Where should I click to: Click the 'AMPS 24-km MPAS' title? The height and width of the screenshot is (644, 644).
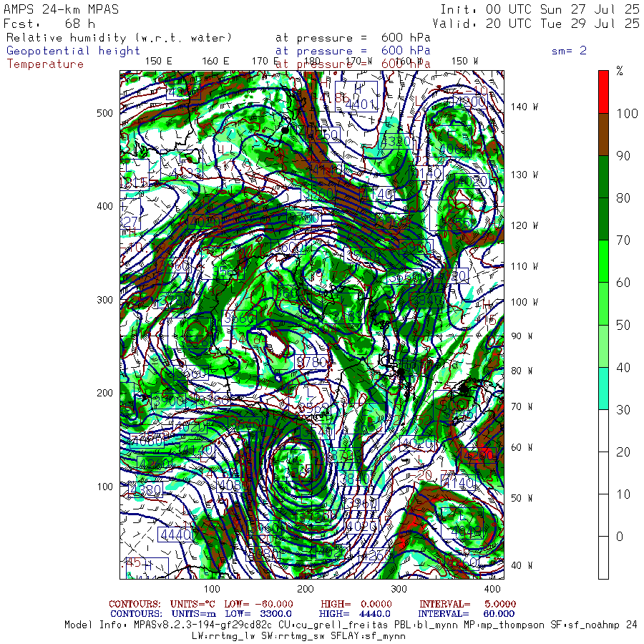(62, 9)
